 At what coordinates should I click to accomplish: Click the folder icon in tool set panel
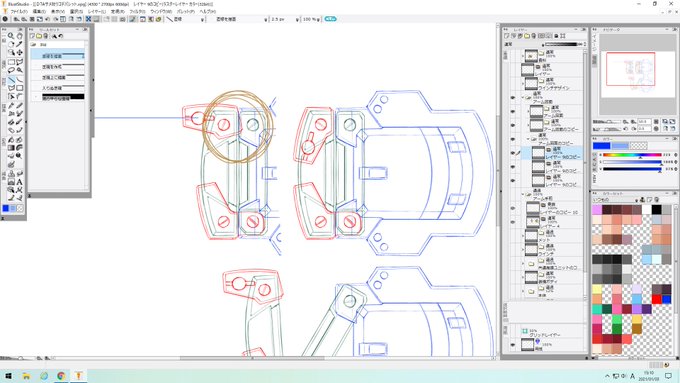pos(39,36)
